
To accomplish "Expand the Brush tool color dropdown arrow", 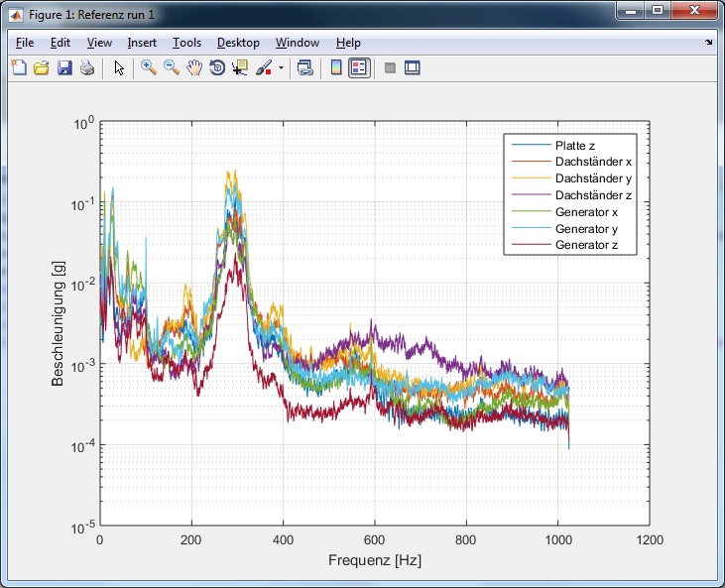I will tap(281, 68).
